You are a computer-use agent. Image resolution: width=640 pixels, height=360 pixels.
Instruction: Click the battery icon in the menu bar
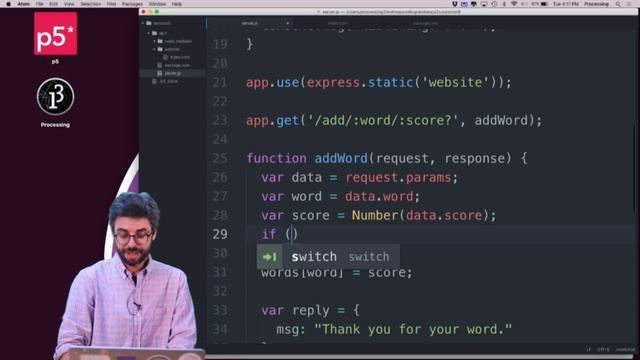click(x=544, y=4)
